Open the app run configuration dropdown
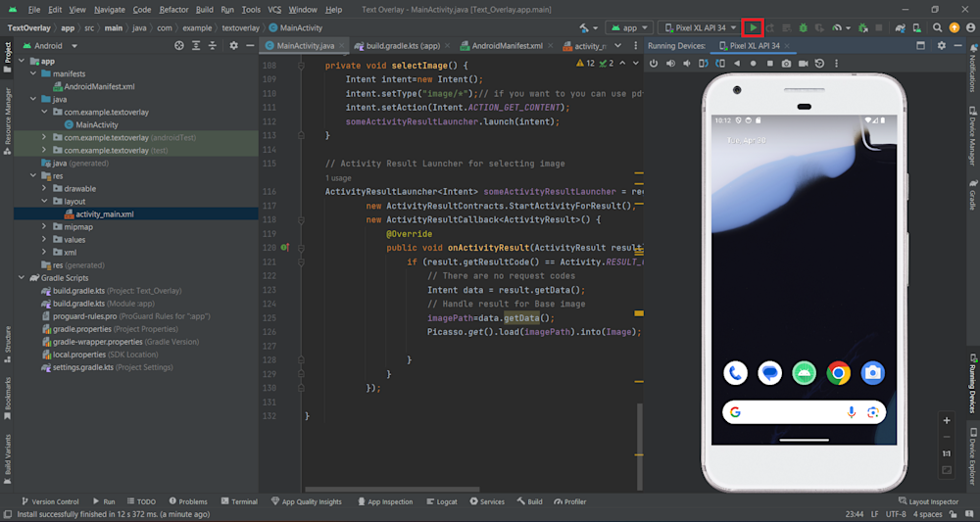 click(629, 28)
